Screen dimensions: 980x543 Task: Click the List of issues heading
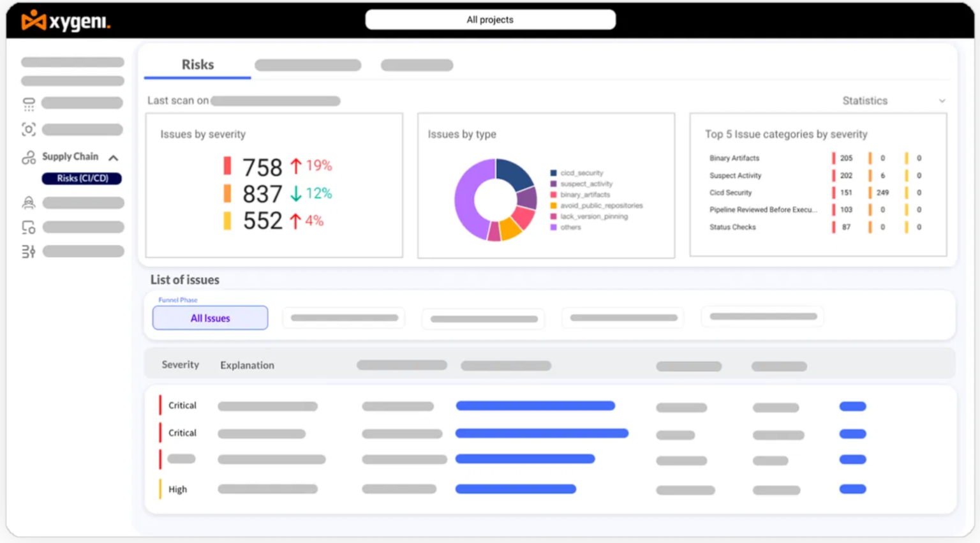[x=185, y=280]
